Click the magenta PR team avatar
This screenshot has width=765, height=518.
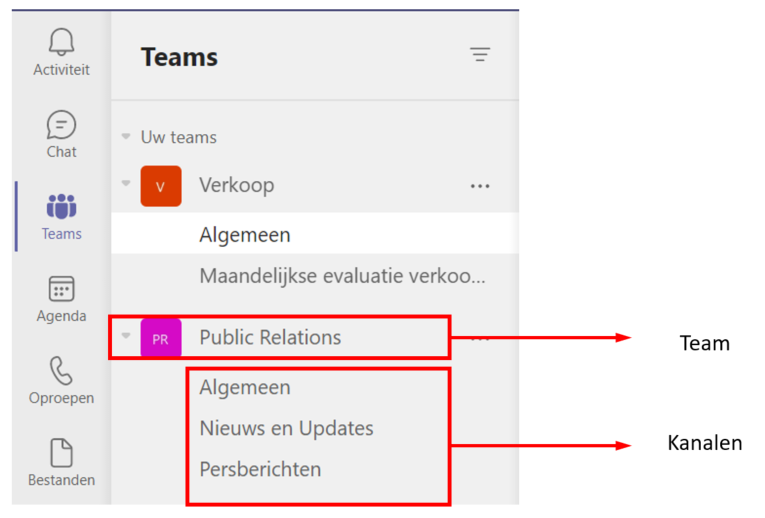(161, 338)
